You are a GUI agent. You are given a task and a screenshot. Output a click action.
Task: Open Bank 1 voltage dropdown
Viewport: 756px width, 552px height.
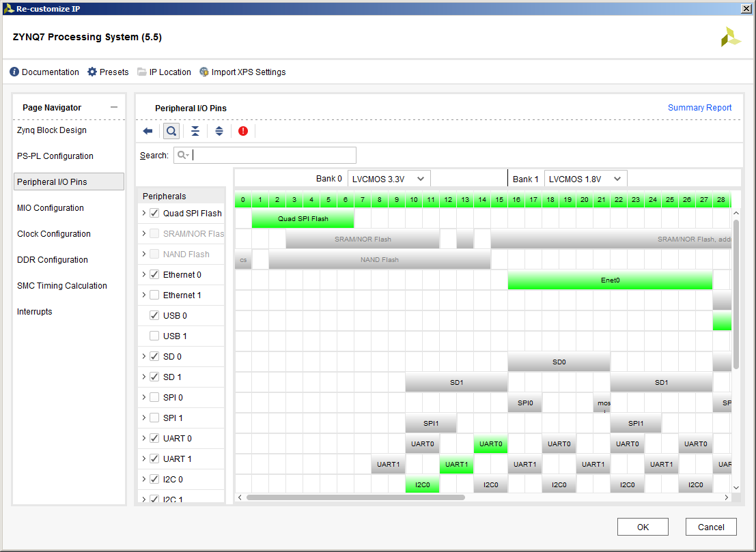click(x=585, y=179)
